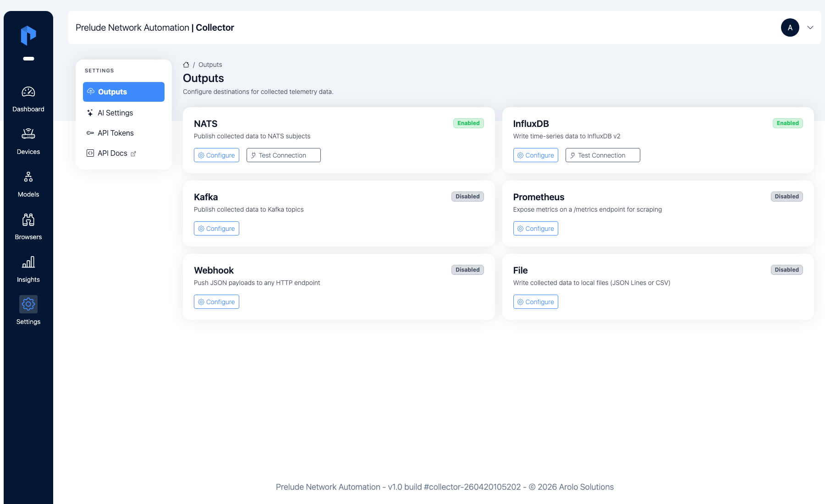
Task: Open the Insights bar chart icon
Action: [28, 262]
